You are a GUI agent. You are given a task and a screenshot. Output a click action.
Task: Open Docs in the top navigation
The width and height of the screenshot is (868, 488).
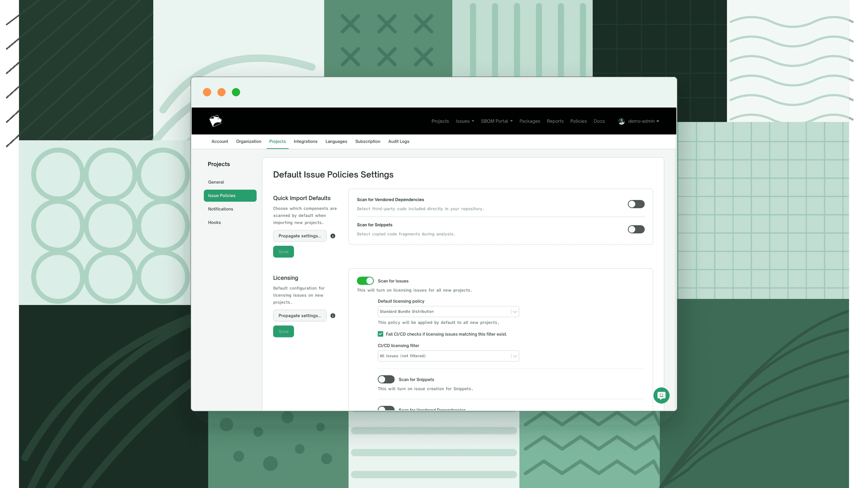[x=599, y=121]
